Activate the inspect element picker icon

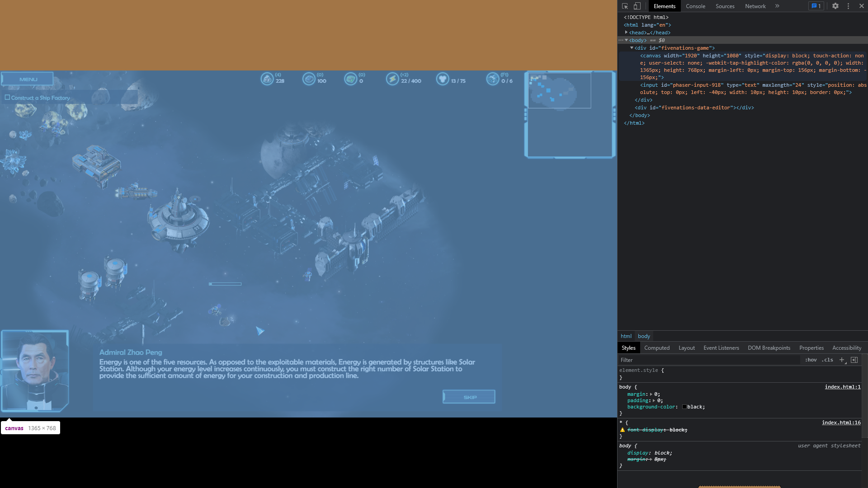(x=625, y=6)
